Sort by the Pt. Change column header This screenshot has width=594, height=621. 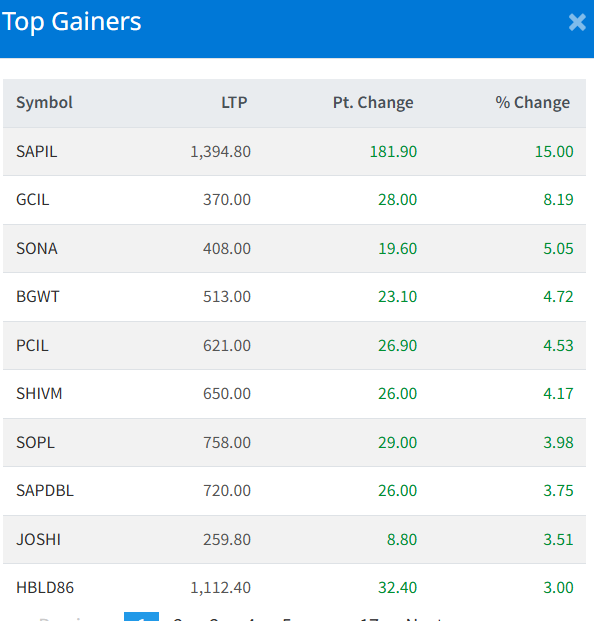[x=373, y=103]
